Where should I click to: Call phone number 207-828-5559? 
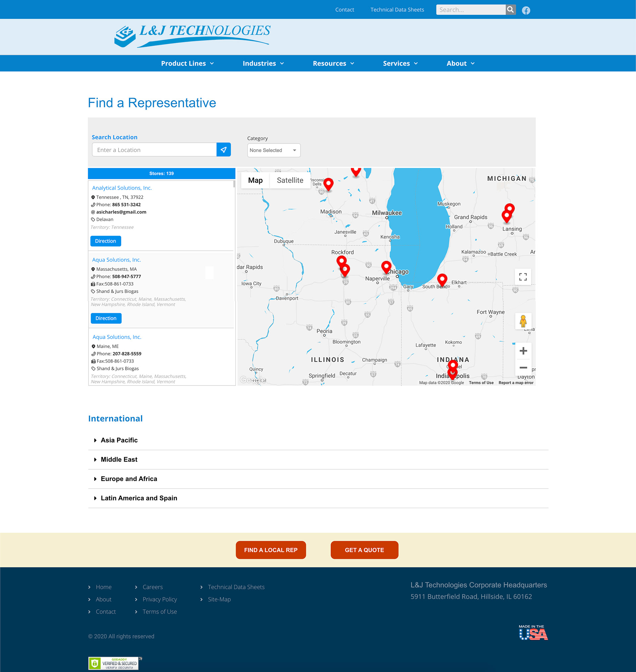(127, 353)
